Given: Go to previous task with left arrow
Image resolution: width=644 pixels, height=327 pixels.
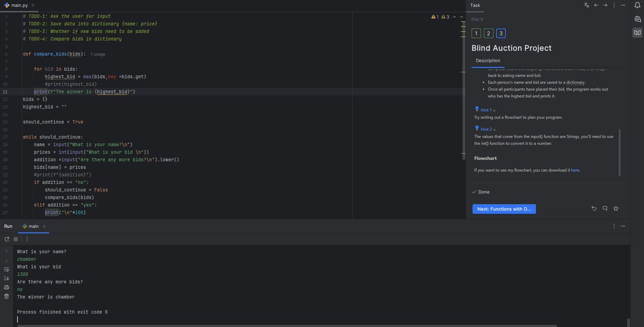Looking at the screenshot, I should pos(596,5).
